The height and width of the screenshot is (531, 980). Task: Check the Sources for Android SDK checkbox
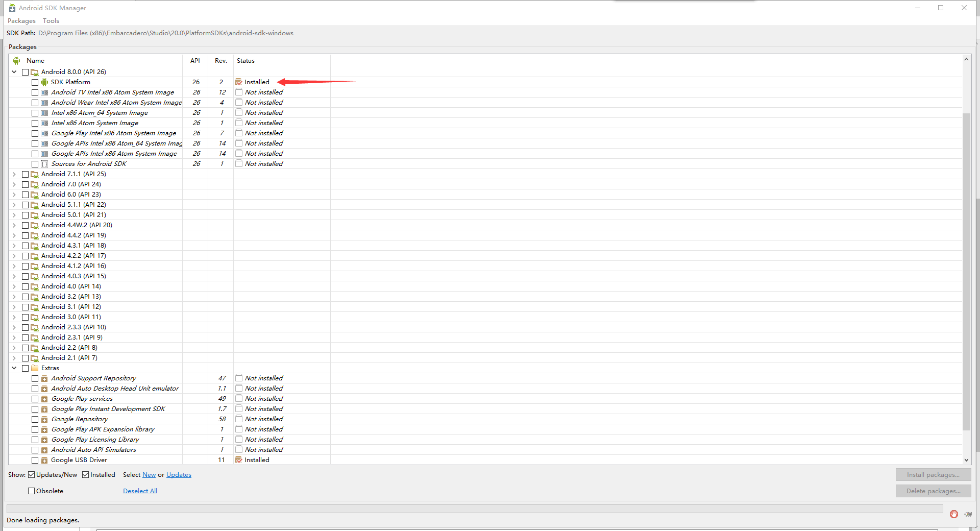click(35, 164)
